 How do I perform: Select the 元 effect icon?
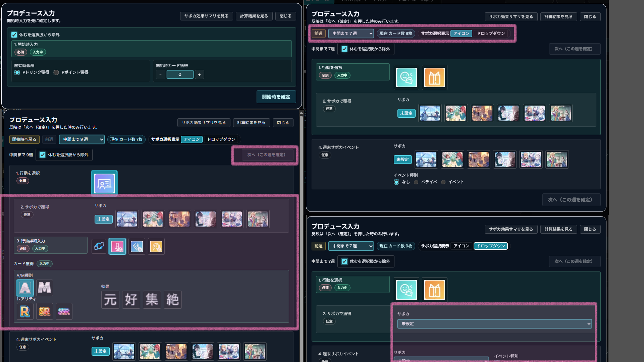[110, 299]
